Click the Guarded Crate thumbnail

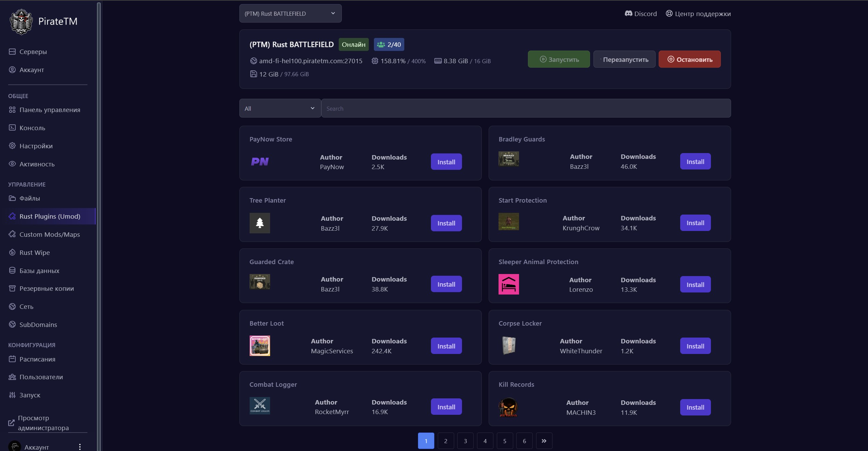point(260,282)
